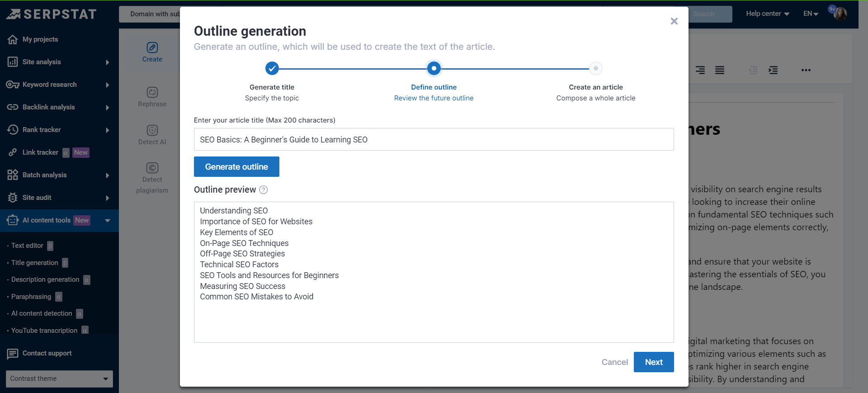Open the Contrast theme dropdown
868x393 pixels.
(x=59, y=379)
